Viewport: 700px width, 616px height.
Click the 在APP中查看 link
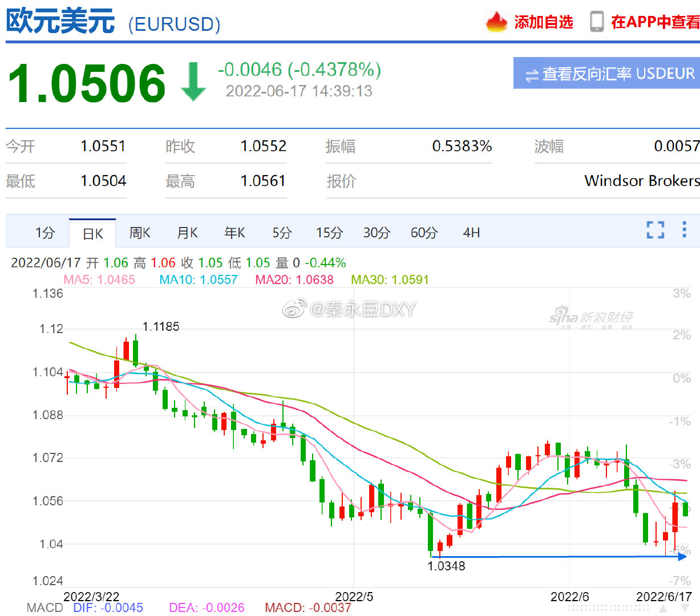tap(655, 22)
